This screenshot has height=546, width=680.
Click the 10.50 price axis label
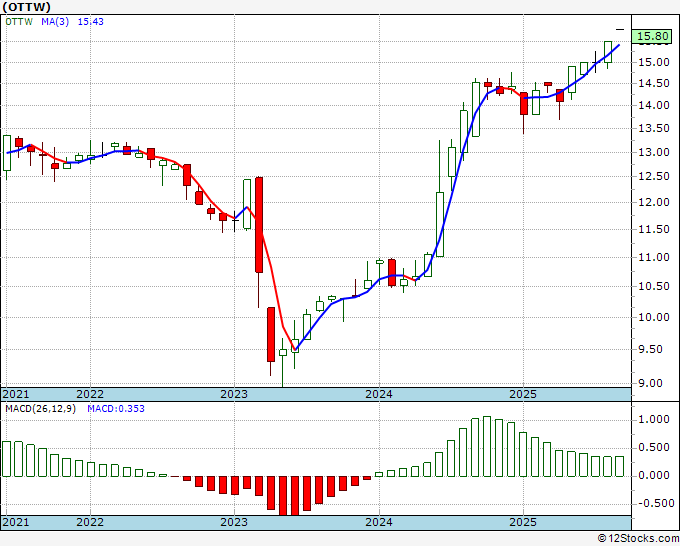(x=654, y=287)
